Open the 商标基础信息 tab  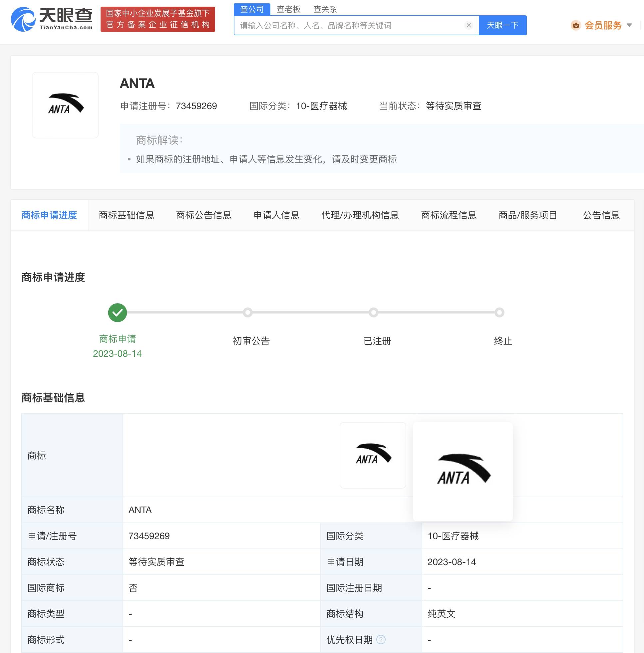(x=126, y=215)
